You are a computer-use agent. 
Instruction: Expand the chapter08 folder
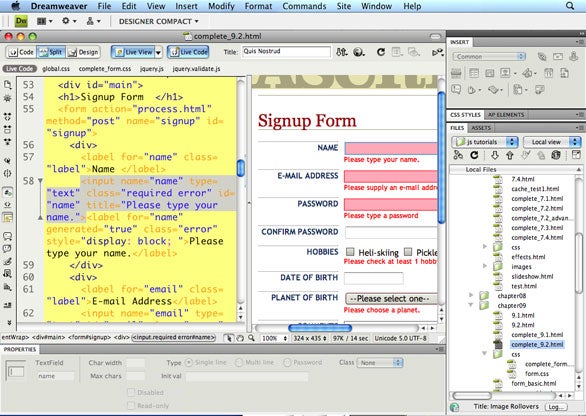(x=471, y=295)
